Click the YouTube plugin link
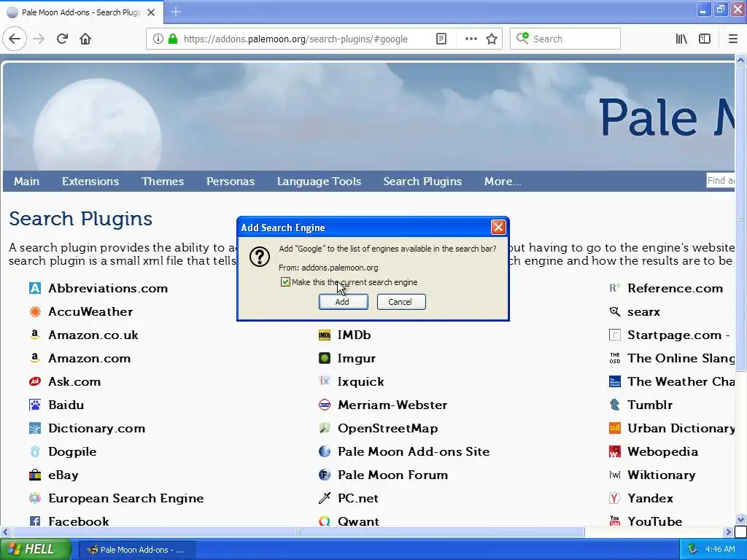The width and height of the screenshot is (747, 560). [x=654, y=521]
